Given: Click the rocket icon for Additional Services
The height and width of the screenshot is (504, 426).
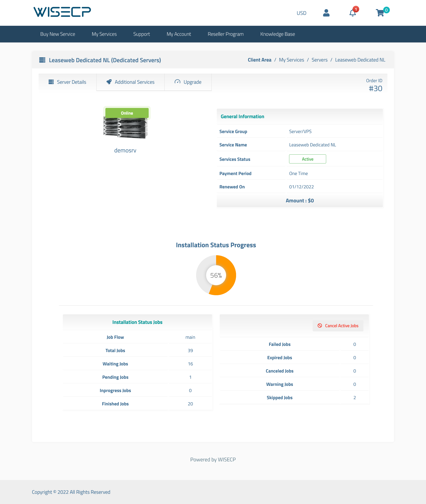Looking at the screenshot, I should [x=109, y=82].
